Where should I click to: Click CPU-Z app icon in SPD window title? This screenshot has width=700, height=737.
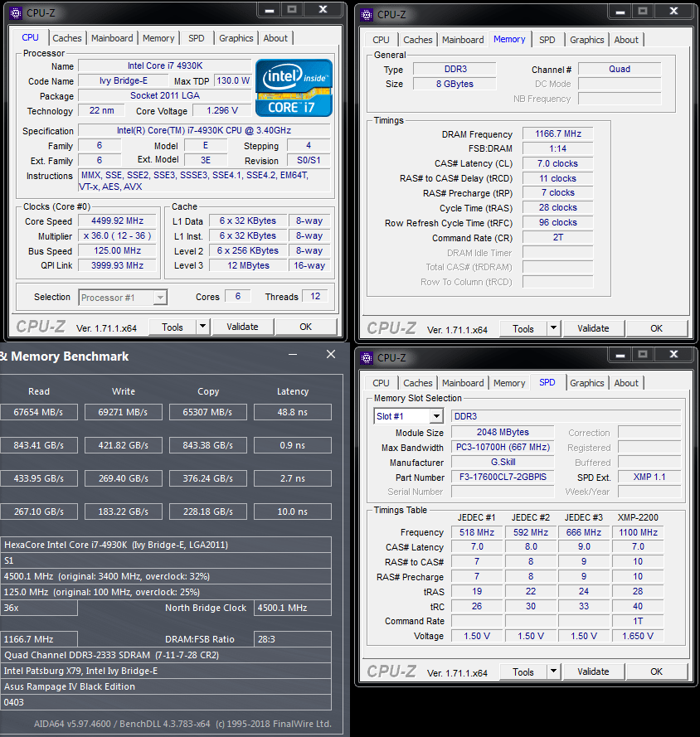pyautogui.click(x=367, y=357)
